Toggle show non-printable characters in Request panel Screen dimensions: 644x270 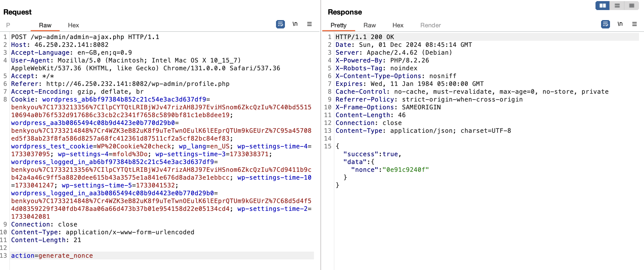295,24
